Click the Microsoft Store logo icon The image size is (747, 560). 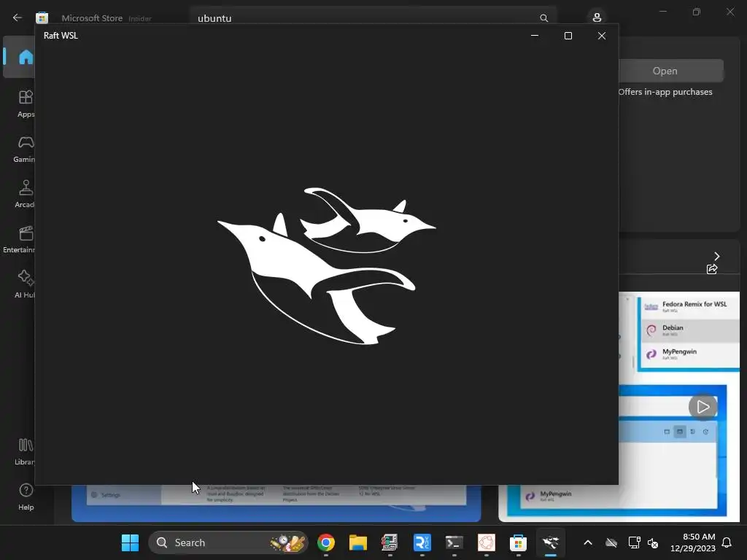42,18
